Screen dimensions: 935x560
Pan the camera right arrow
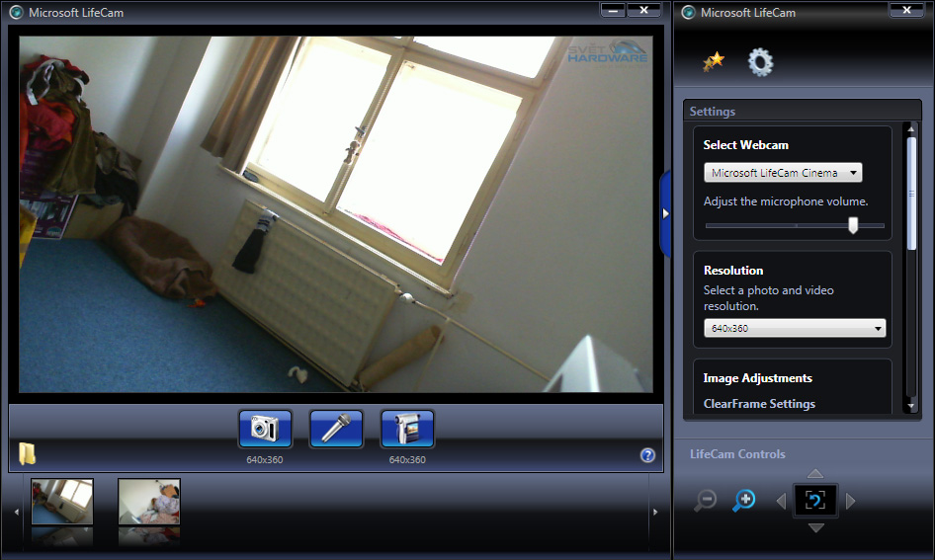[850, 501]
